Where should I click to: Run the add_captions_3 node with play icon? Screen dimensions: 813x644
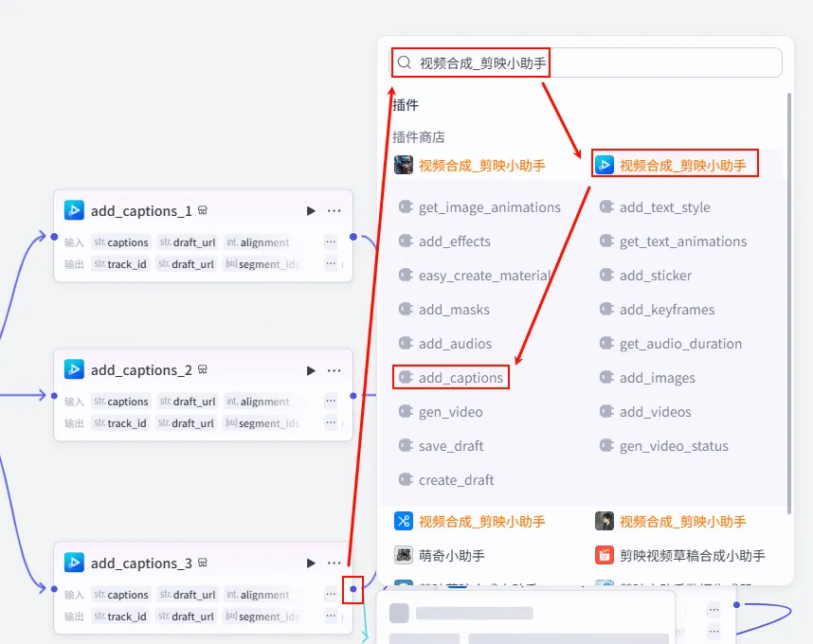pos(311,563)
